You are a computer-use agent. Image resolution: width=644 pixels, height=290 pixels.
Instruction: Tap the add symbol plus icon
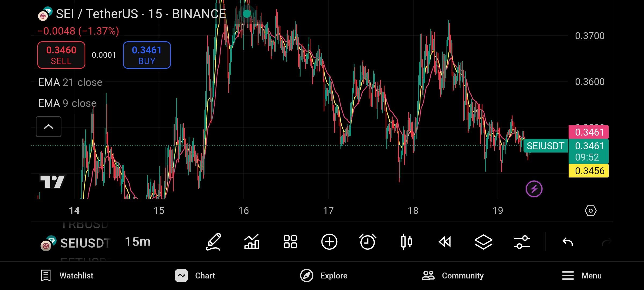(x=329, y=242)
